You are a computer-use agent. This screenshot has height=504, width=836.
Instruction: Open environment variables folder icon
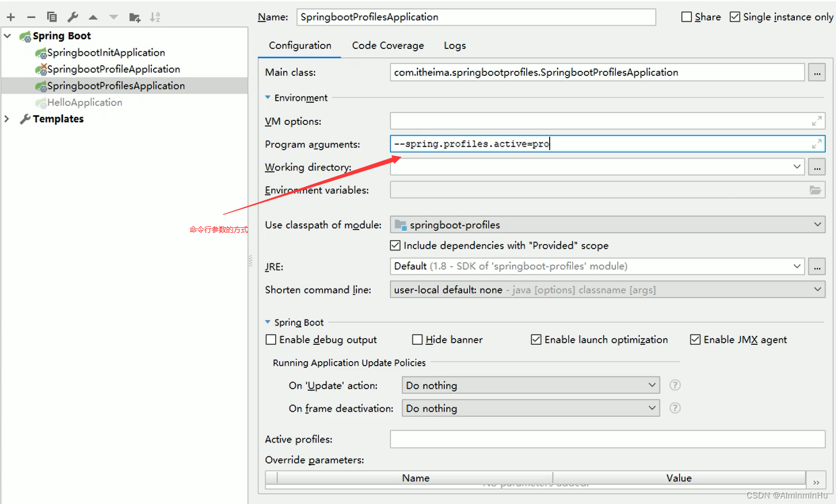tap(815, 190)
